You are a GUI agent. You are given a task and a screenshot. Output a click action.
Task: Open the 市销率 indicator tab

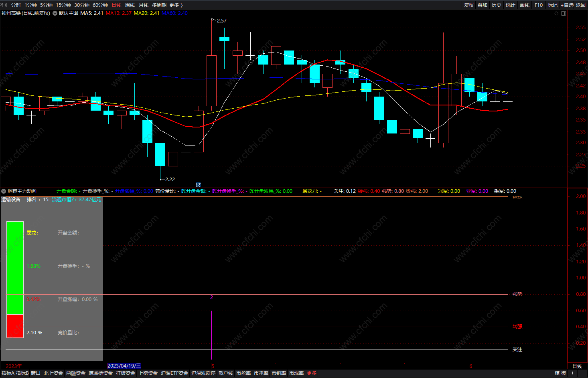click(x=279, y=373)
